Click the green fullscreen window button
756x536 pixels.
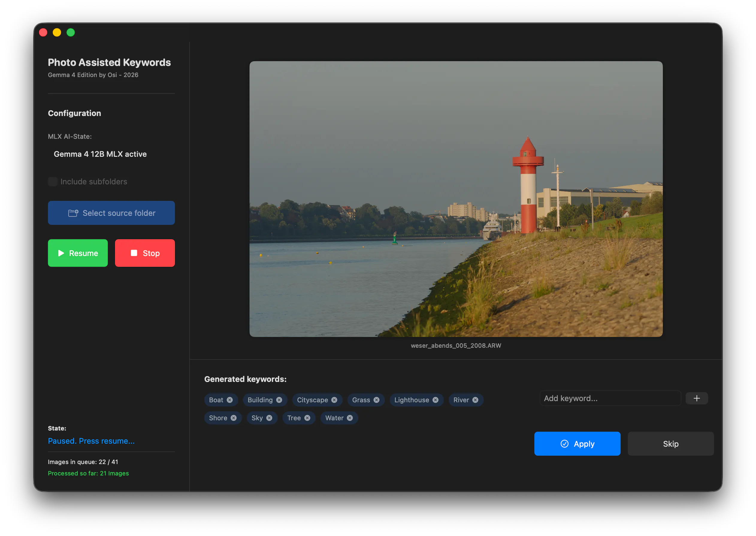[x=71, y=32]
